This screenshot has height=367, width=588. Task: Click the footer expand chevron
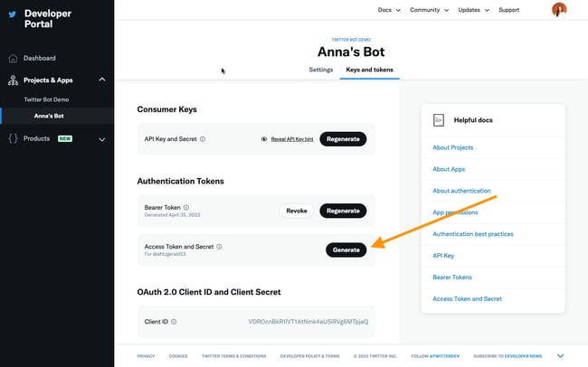coord(560,356)
